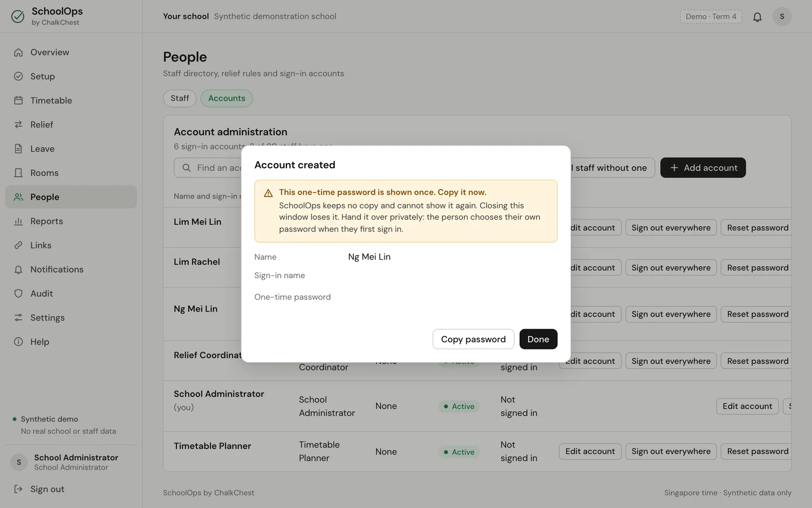Open the Leave section
The height and width of the screenshot is (508, 812).
[71, 149]
